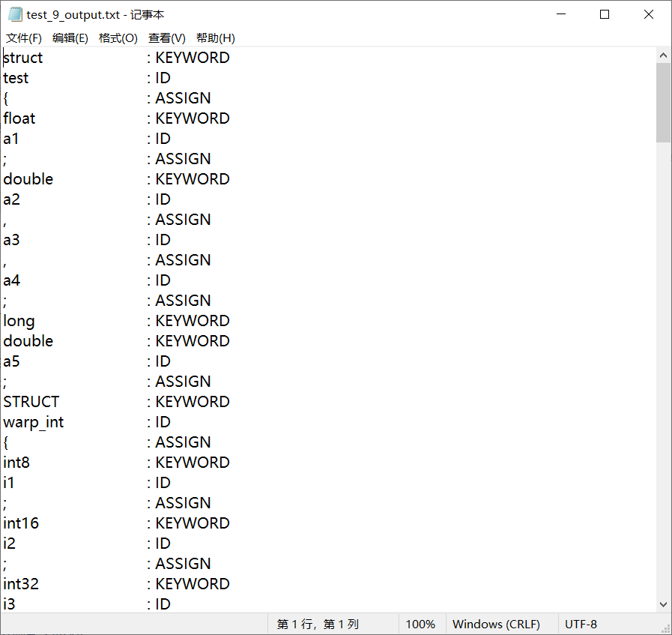
Task: Click the KEYWORD label next to float
Action: [x=193, y=118]
